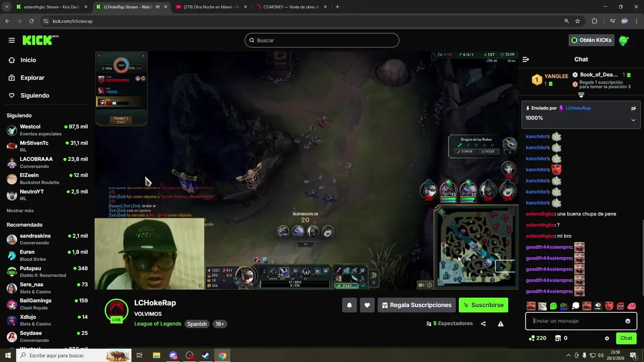Open the emoji picker in the message box
The width and height of the screenshot is (644, 362).
[627, 321]
